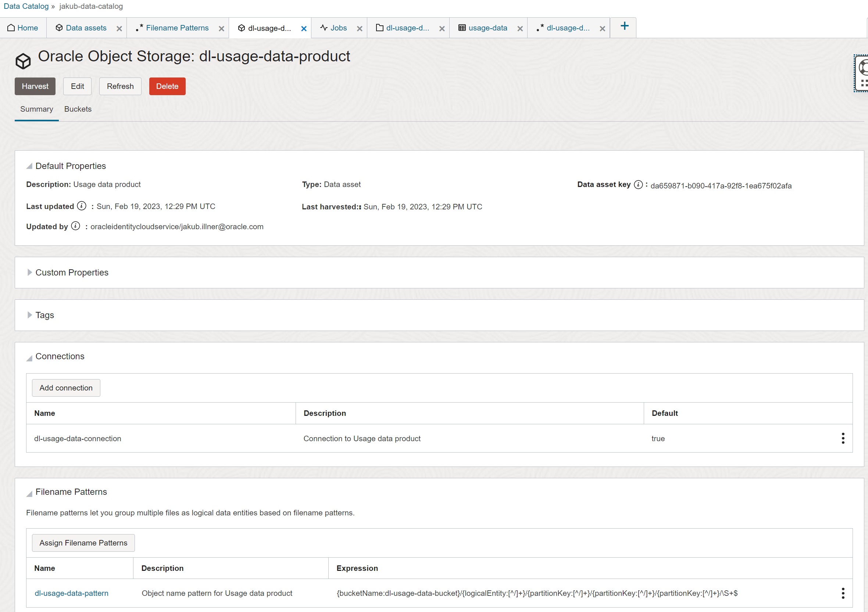Click the Home tab icon
868x612 pixels.
coord(13,27)
